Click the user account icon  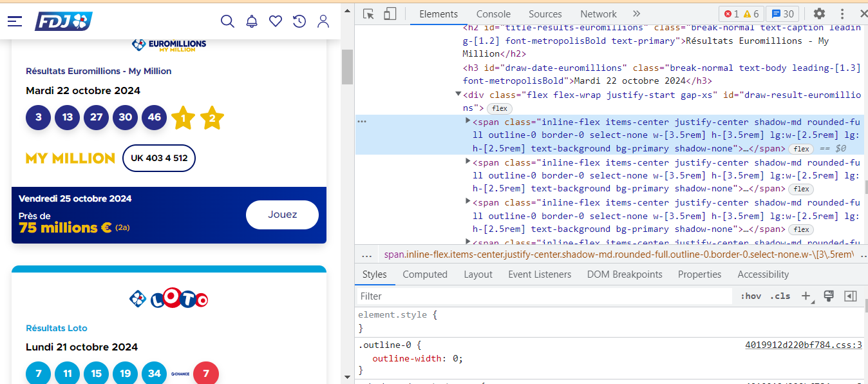(323, 21)
